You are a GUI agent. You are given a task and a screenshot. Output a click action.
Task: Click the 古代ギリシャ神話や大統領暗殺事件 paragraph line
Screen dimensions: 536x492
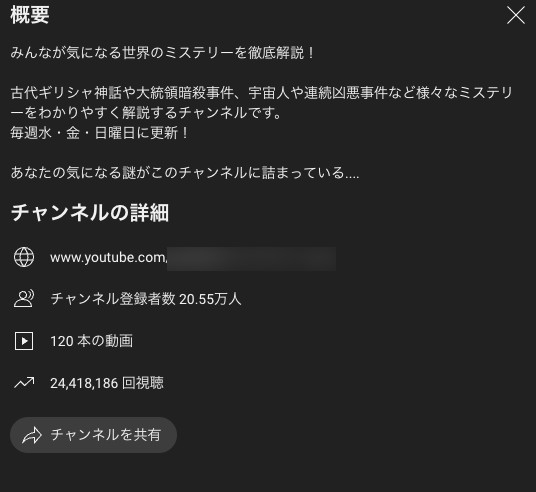(262, 93)
